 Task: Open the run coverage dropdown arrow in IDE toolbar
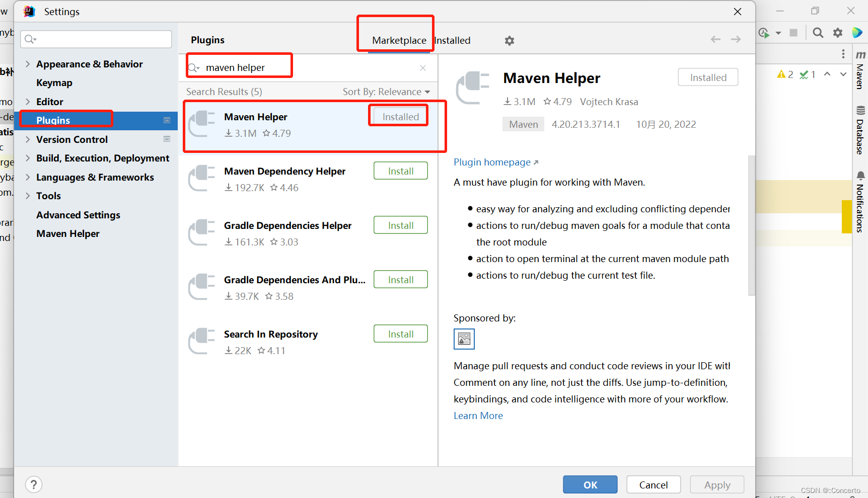[x=778, y=33]
